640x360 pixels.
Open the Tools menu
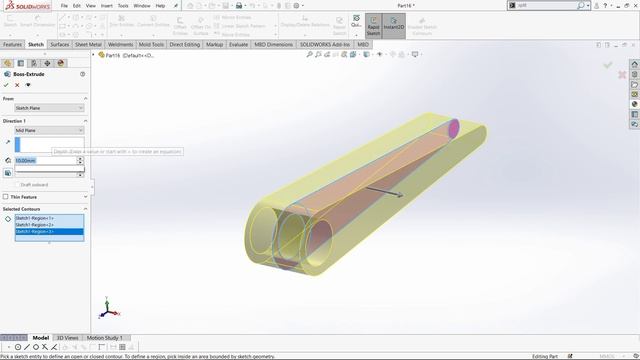tap(123, 6)
